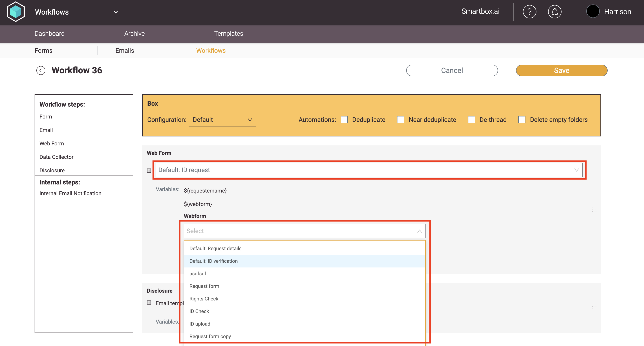Screen dimensions: 644x346
Task: Click Harrison's profile avatar
Action: [593, 12]
